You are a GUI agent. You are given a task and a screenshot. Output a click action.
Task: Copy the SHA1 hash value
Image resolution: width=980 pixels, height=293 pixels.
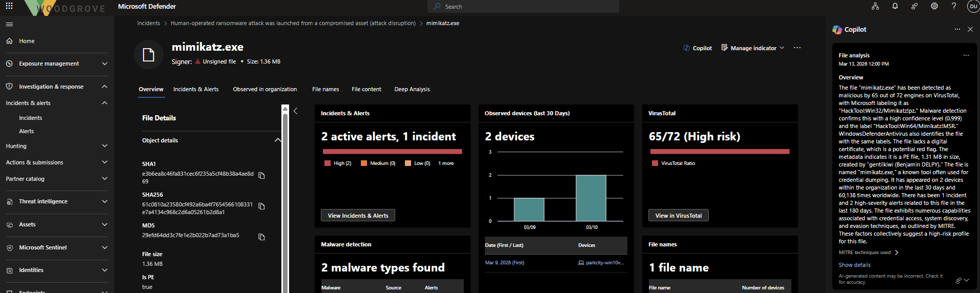[x=261, y=176]
